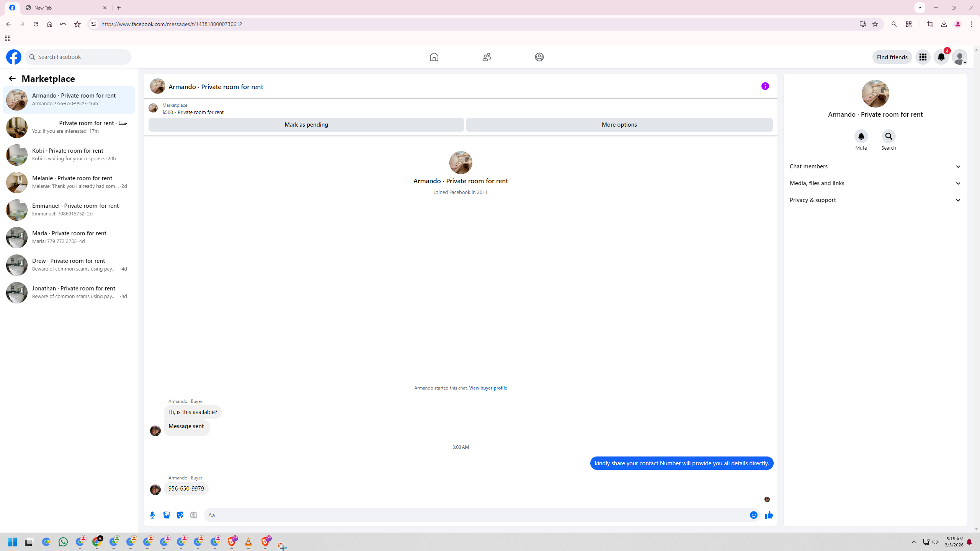The image size is (980, 551).
Task: Choose a sticker for the message
Action: click(x=180, y=515)
